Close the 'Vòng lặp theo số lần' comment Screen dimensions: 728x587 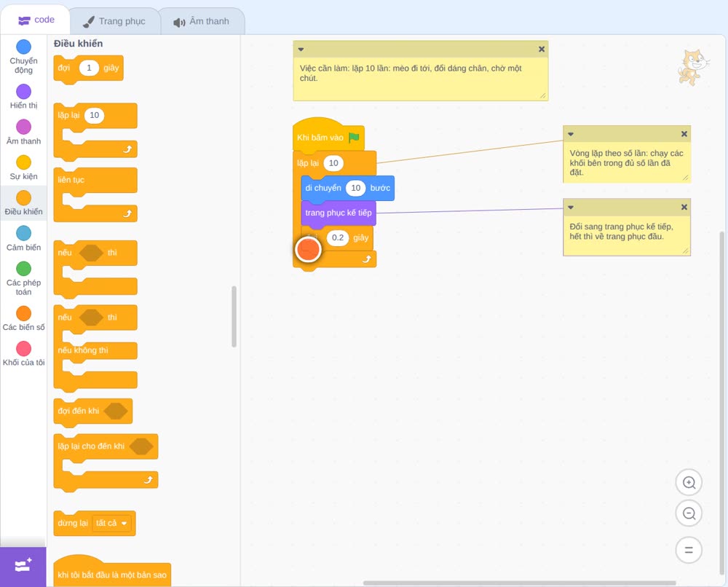[684, 134]
